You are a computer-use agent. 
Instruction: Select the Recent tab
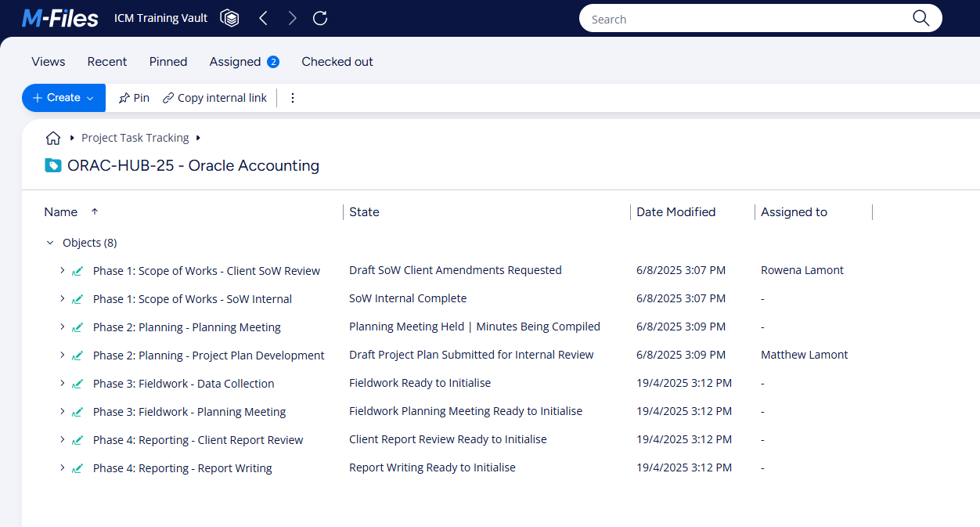pos(107,62)
